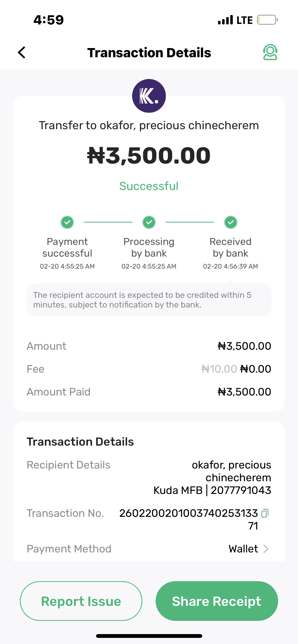The width and height of the screenshot is (298, 644).
Task: Tap the Successful status text
Action: pyautogui.click(x=149, y=186)
